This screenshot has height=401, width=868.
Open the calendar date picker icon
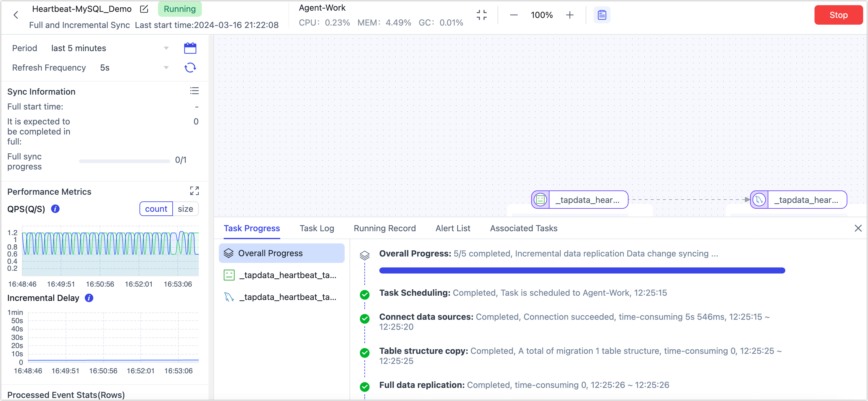point(190,48)
